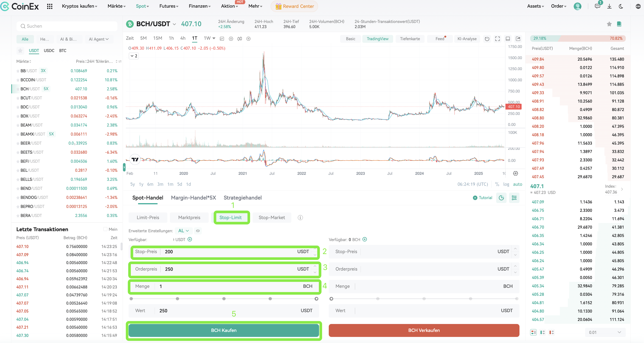The image size is (644, 343).
Task: Favorite the BERA/USDT market star
Action: [18, 216]
